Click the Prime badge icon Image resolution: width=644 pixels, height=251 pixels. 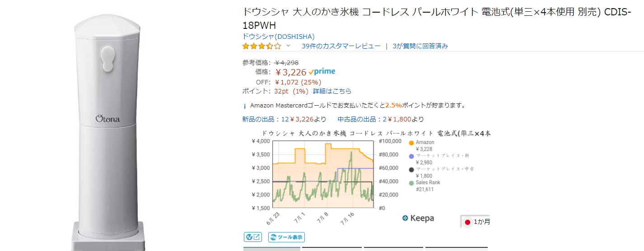pyautogui.click(x=322, y=72)
